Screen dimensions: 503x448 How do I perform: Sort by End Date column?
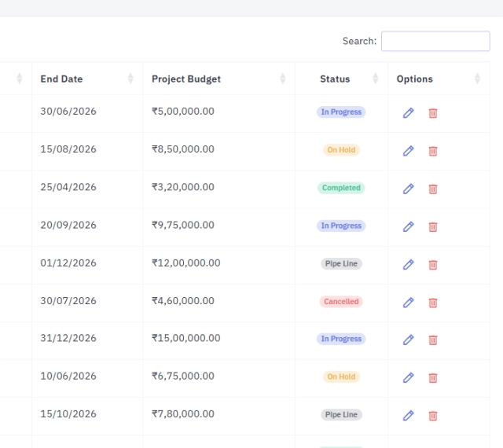pos(87,79)
